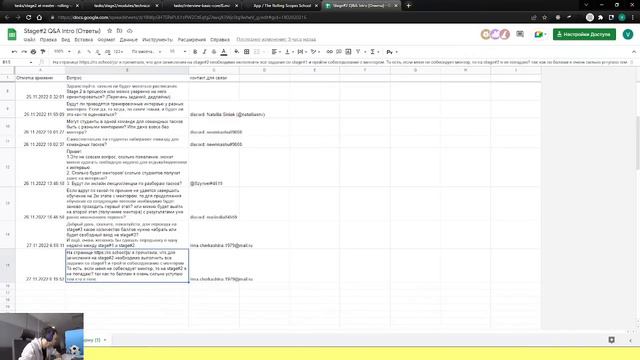Select the paint format roller tool
This screenshot has width=640, height=360.
tap(43, 52)
